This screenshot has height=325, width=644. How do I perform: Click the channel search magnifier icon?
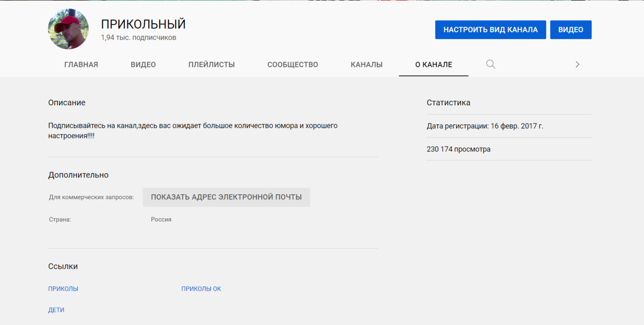(x=490, y=64)
